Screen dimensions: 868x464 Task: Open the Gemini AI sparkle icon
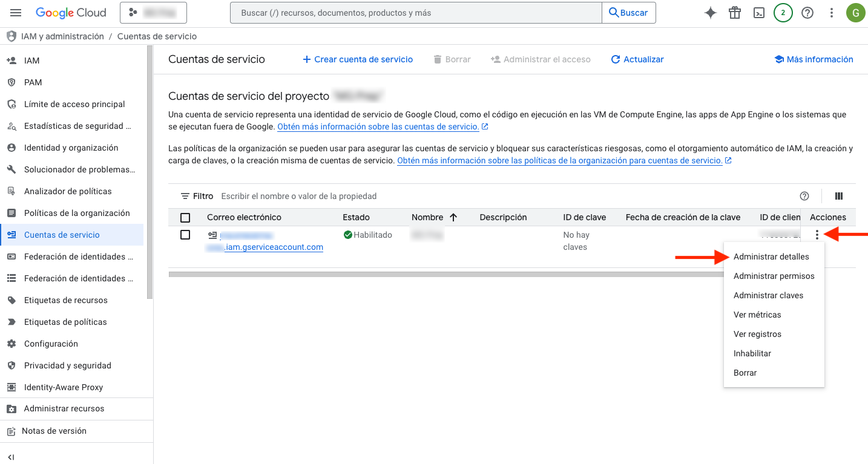[711, 13]
